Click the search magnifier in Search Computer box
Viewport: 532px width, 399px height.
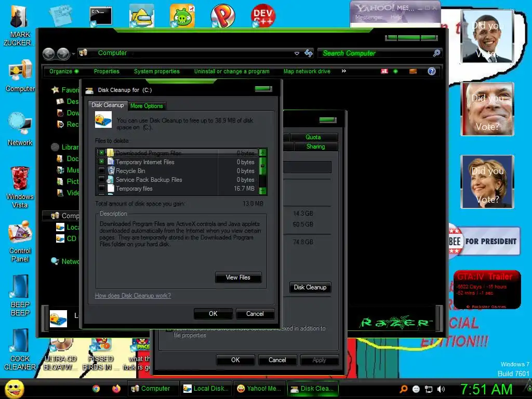436,53
